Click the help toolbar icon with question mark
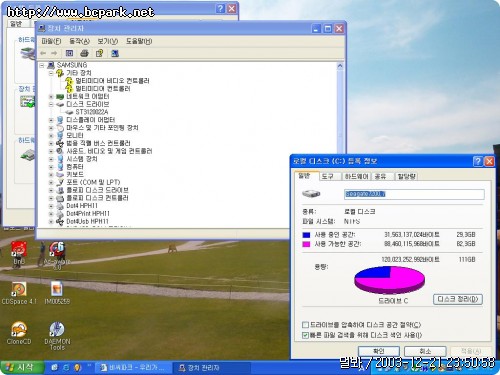The height and width of the screenshot is (375, 500). point(99,53)
